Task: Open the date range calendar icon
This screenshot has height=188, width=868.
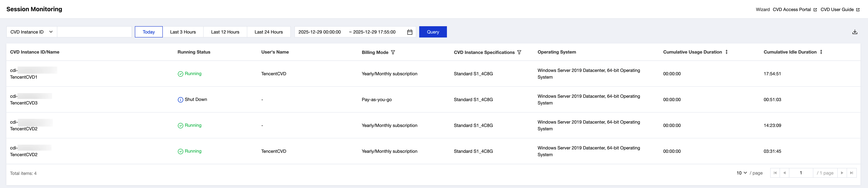Action: pyautogui.click(x=410, y=32)
